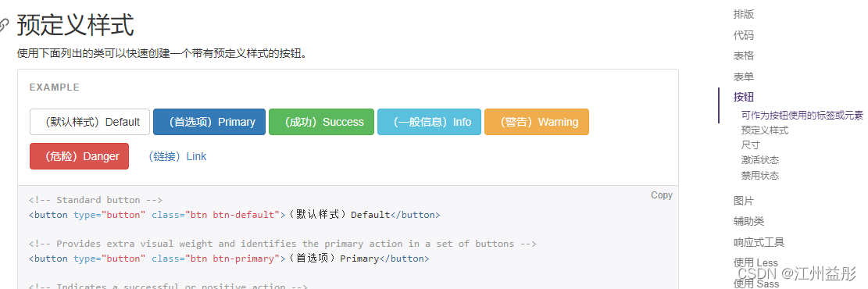Click the orange Warning (警告) button
868x289 pixels.
tap(537, 122)
